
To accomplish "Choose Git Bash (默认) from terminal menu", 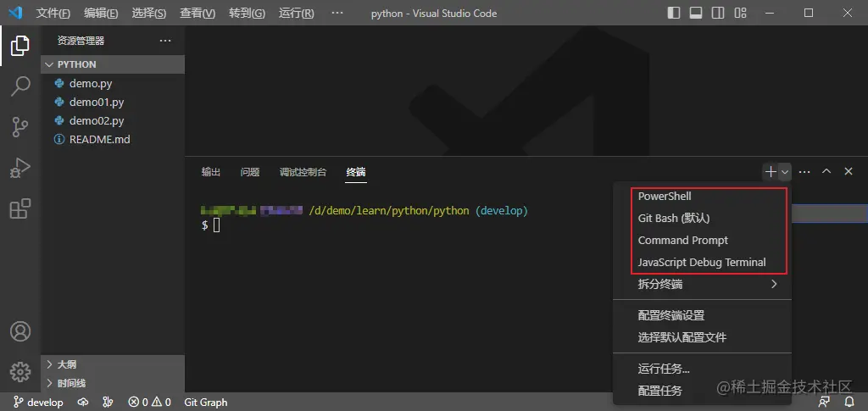I will pyautogui.click(x=703, y=219).
